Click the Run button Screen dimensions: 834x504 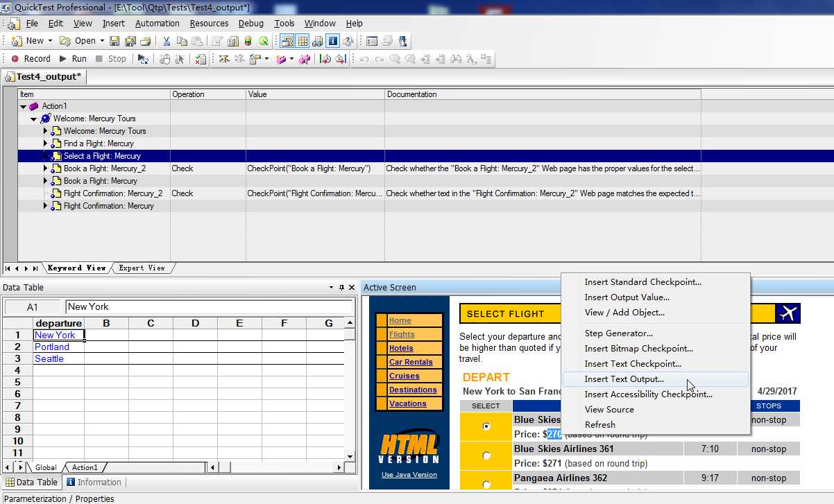73,59
